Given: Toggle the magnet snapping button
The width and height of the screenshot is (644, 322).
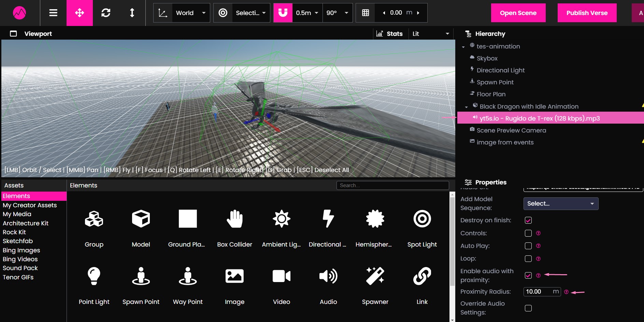Looking at the screenshot, I should point(283,13).
